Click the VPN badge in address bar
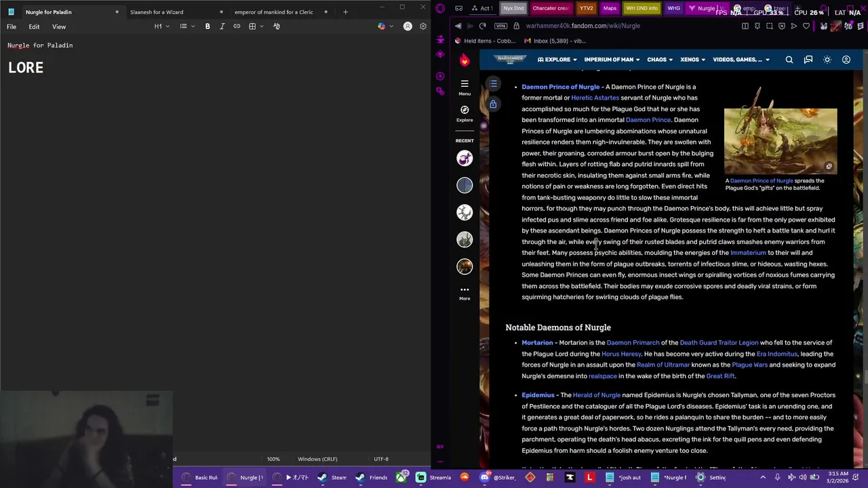Screen dimensions: 868x488 (501, 26)
